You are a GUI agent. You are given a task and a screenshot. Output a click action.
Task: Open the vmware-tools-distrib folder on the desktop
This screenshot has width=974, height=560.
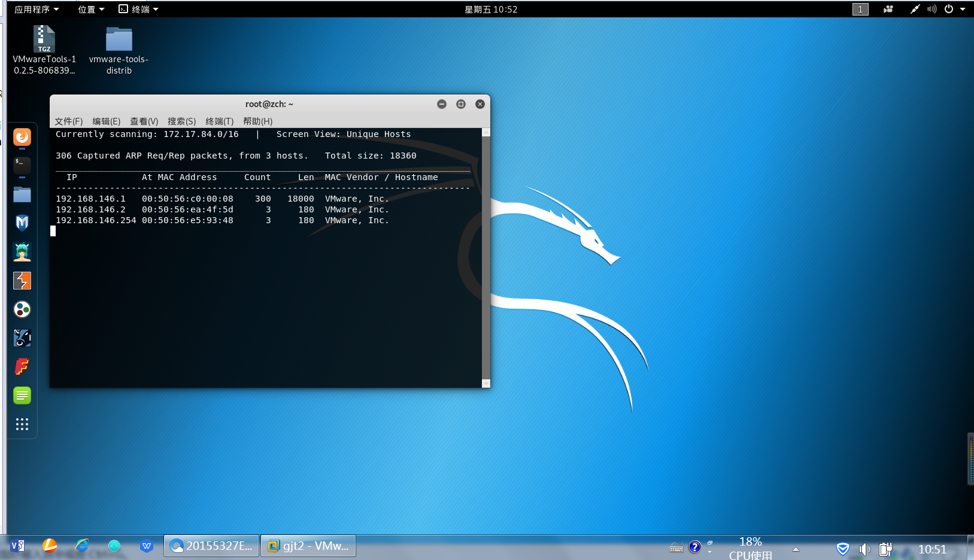(x=119, y=50)
